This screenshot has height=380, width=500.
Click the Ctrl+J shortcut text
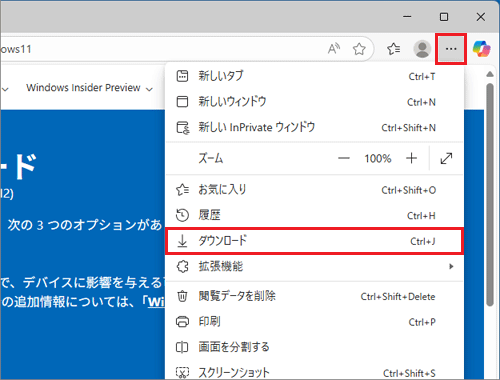[423, 241]
